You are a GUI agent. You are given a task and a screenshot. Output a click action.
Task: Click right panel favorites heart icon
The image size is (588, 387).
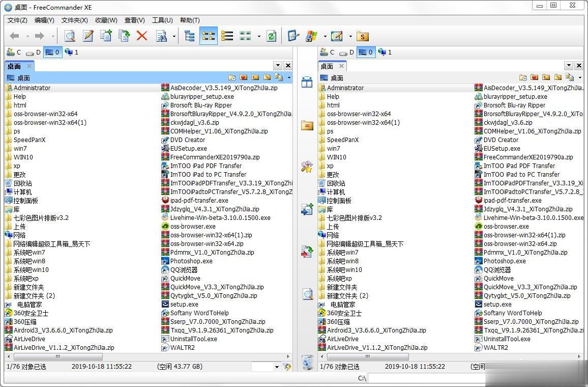pyautogui.click(x=535, y=78)
